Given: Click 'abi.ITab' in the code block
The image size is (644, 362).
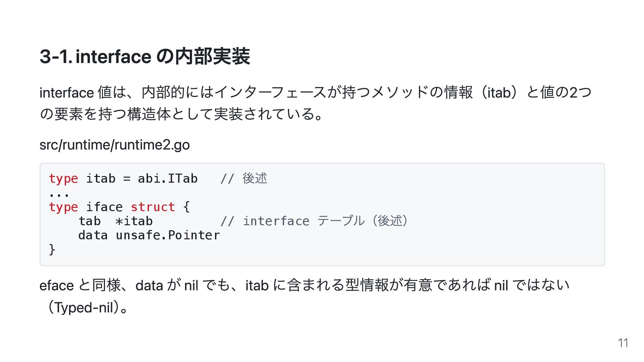Looking at the screenshot, I should tap(168, 178).
